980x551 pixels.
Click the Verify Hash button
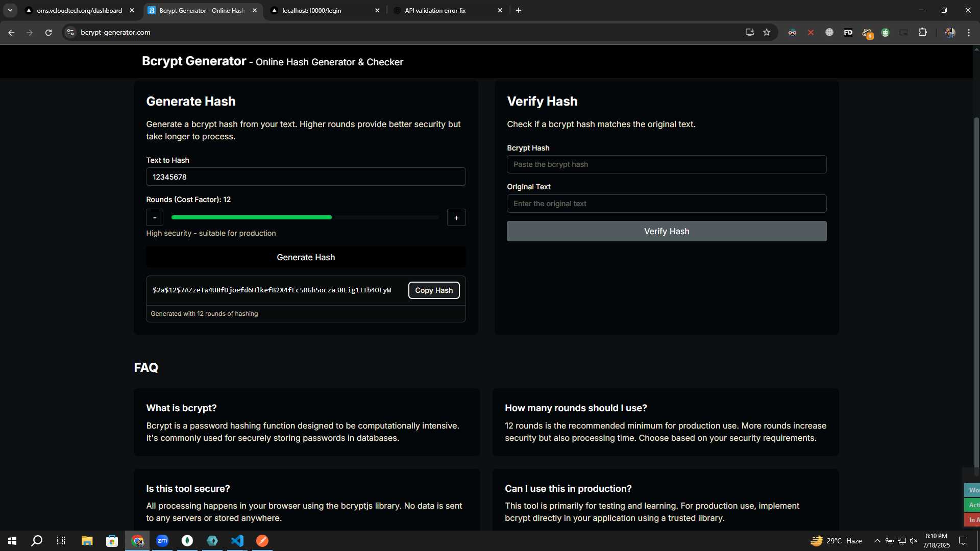(x=667, y=231)
